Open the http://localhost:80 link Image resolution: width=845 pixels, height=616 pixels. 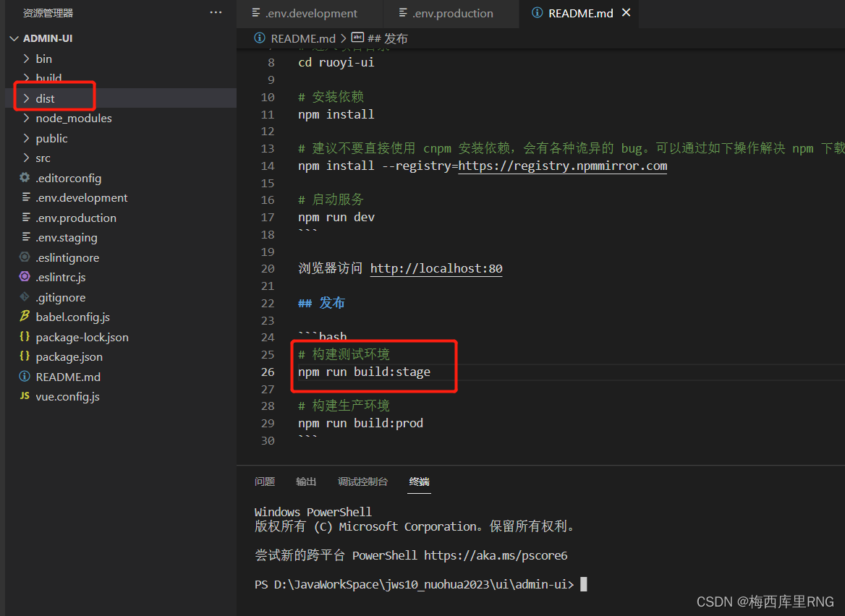(436, 269)
